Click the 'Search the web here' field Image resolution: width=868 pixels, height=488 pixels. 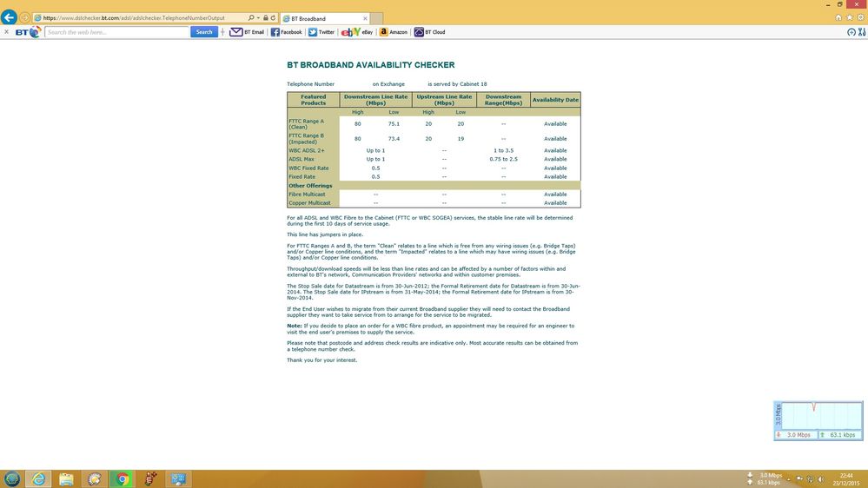tap(117, 32)
